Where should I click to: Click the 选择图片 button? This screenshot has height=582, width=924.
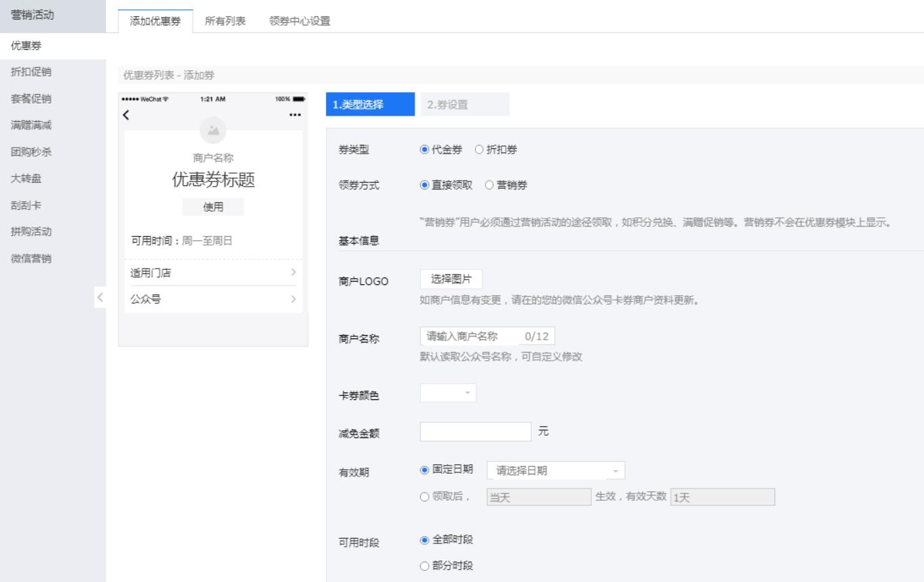coord(451,279)
